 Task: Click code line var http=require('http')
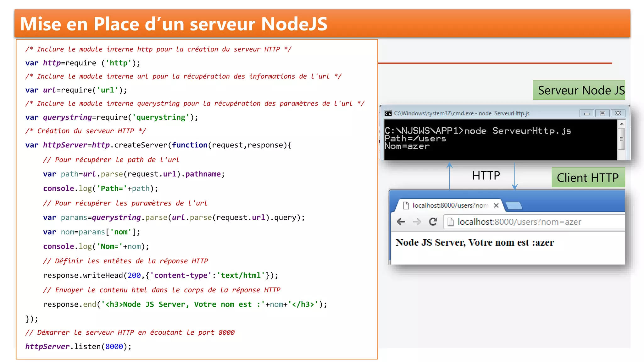coord(83,63)
